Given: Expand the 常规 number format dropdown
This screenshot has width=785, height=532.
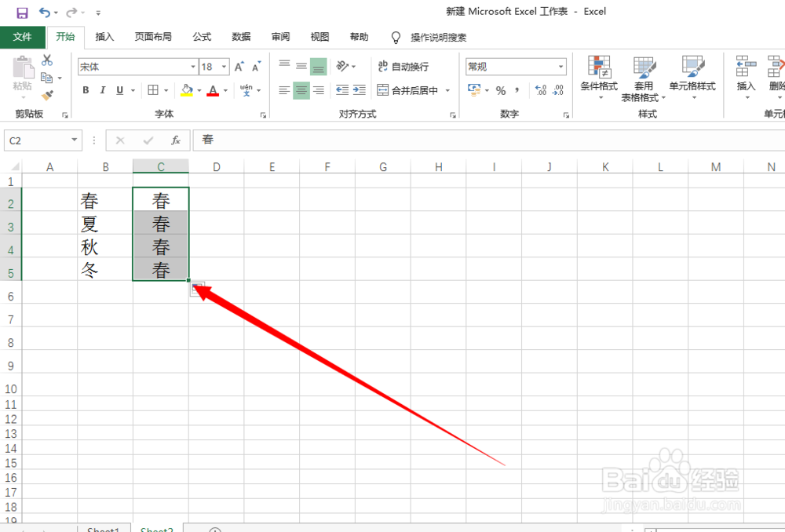Looking at the screenshot, I should [560, 67].
